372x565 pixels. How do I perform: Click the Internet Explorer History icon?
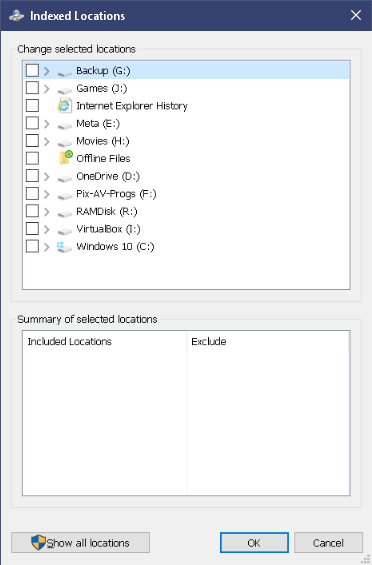(x=65, y=106)
